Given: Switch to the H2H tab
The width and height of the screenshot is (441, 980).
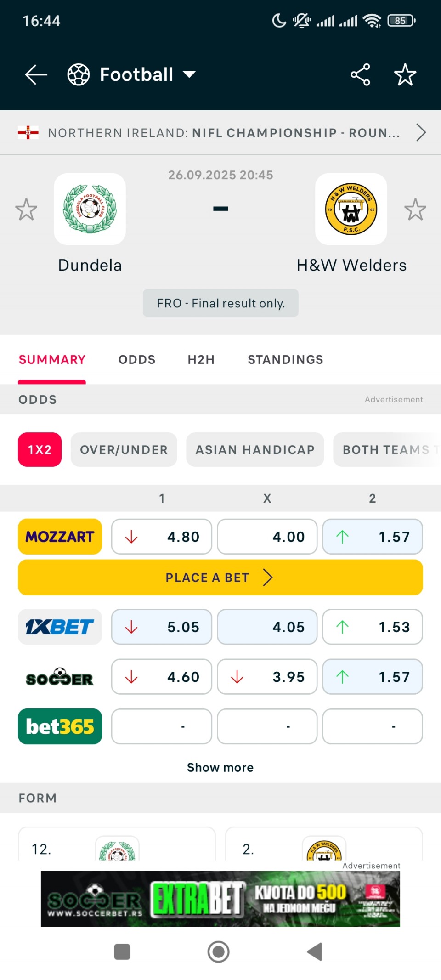Looking at the screenshot, I should [x=201, y=359].
